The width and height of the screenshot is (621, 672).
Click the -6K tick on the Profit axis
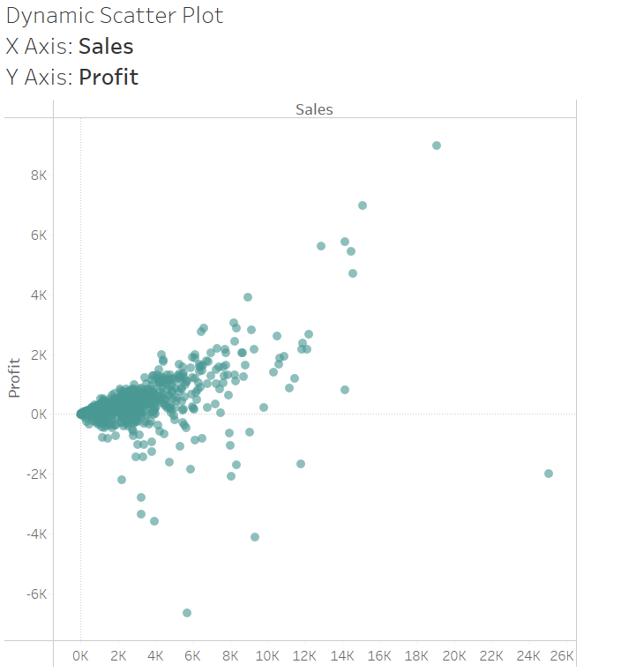pyautogui.click(x=37, y=594)
